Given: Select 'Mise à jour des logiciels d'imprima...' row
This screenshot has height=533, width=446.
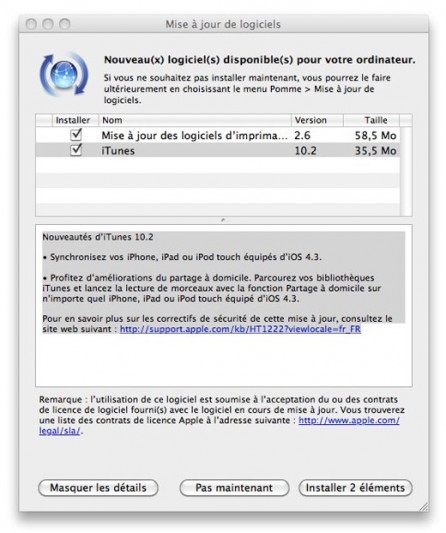Looking at the screenshot, I should [218, 135].
